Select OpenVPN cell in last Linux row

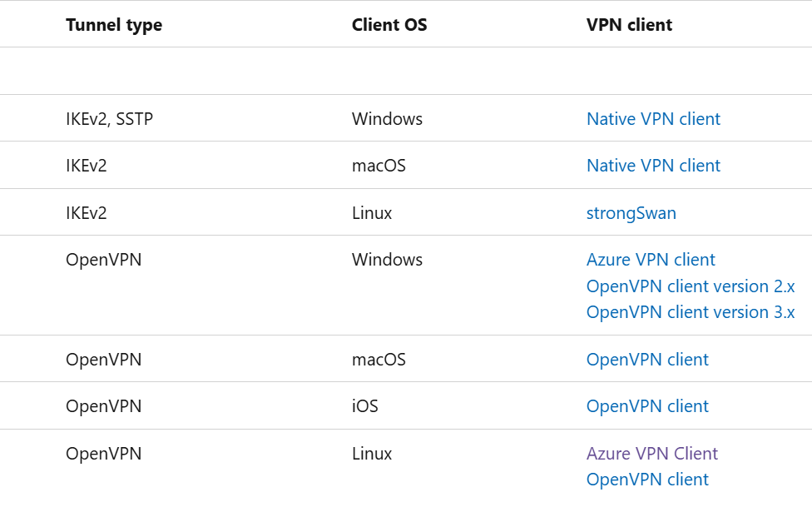(x=103, y=454)
